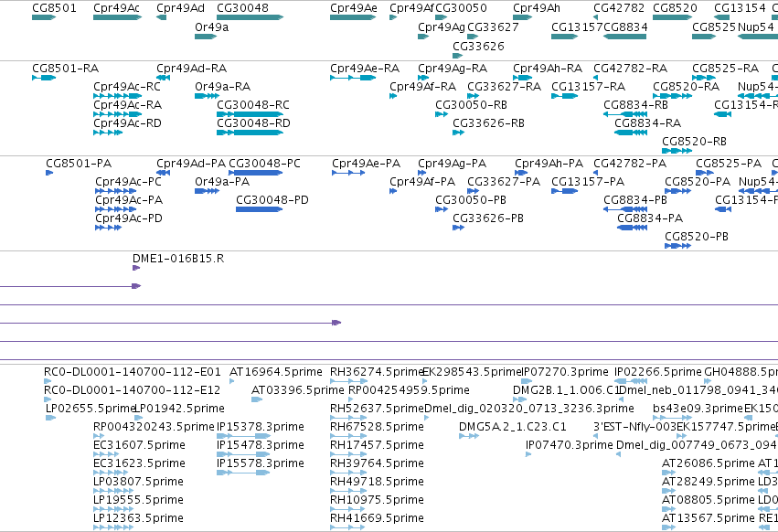The height and width of the screenshot is (532, 778).
Task: Click the CG8520-RB transcript
Action: tap(677, 151)
